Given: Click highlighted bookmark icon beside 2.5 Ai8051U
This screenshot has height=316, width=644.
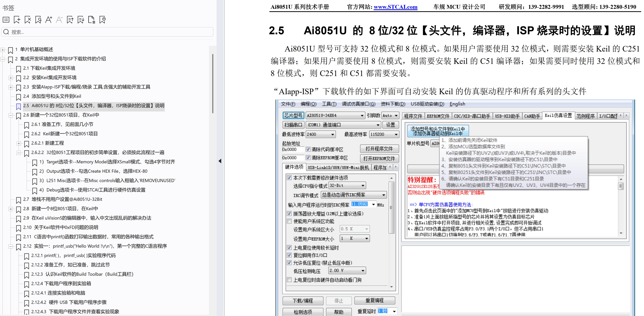Looking at the screenshot, I should click(19, 107).
